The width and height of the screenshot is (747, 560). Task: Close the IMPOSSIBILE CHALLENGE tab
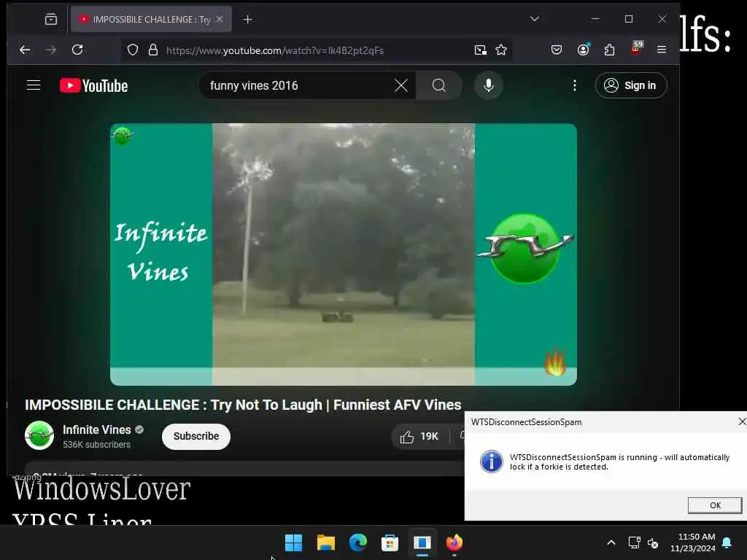220,19
